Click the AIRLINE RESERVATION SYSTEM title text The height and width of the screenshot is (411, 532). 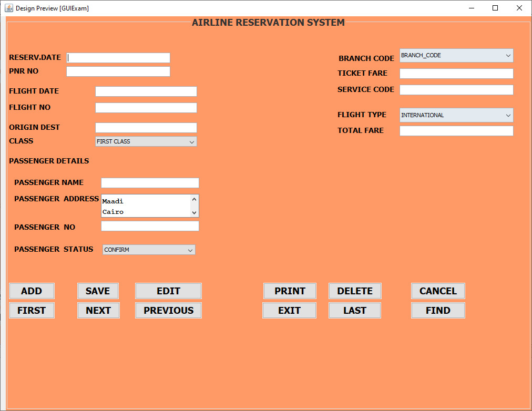tap(269, 23)
